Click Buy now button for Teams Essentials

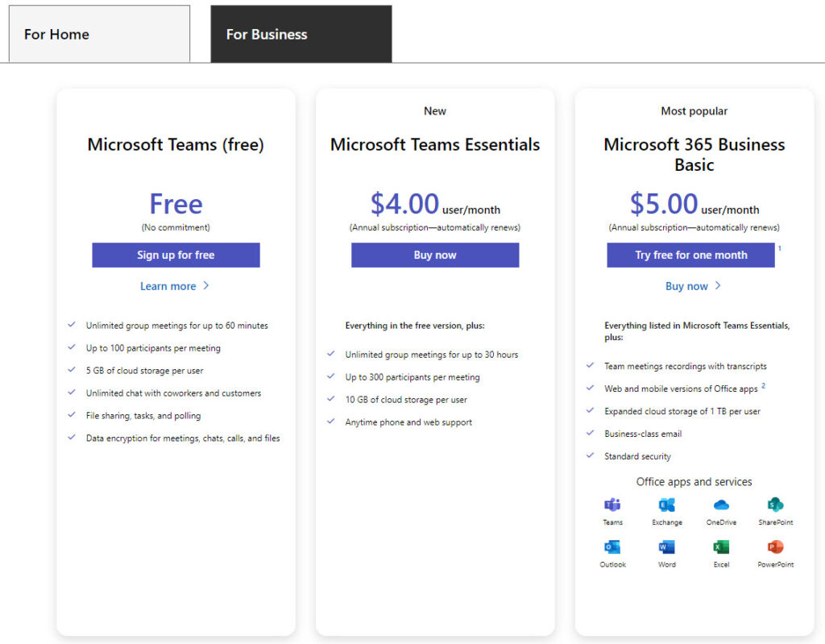pos(435,255)
